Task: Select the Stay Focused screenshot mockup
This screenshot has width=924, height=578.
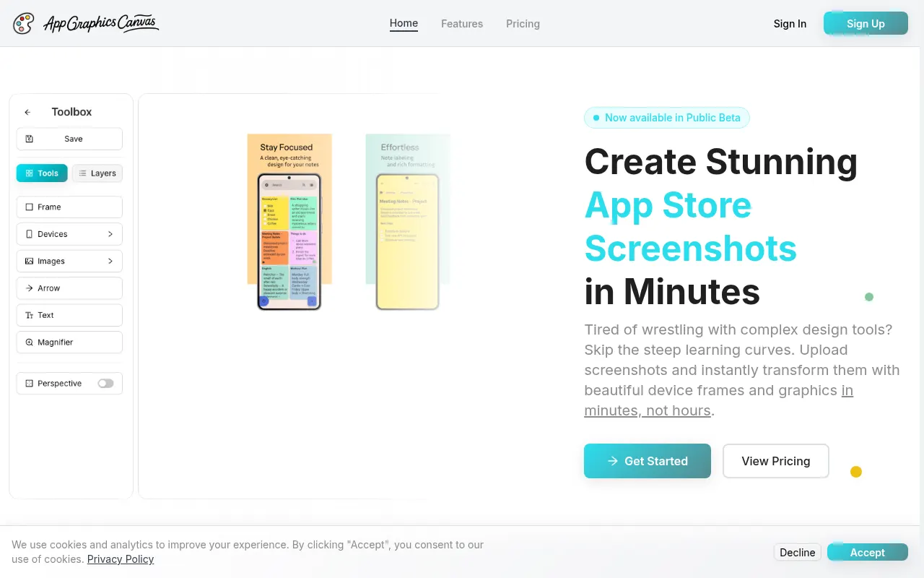Action: (x=289, y=222)
